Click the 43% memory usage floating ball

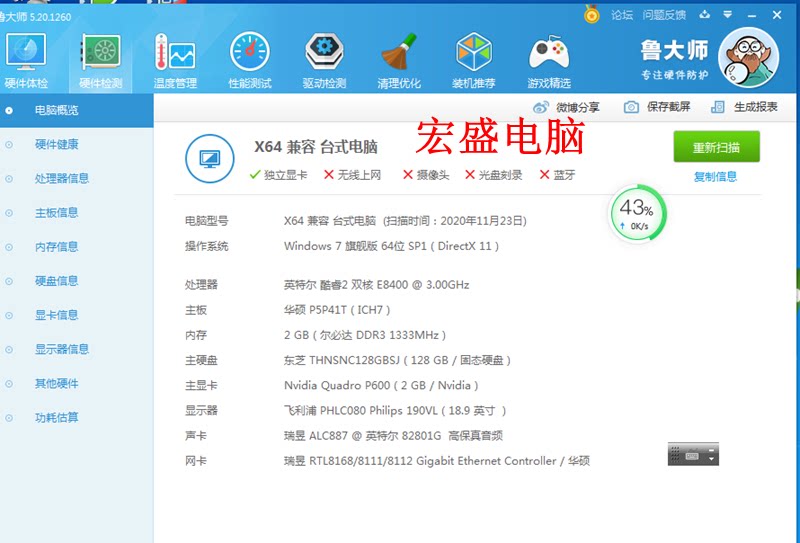click(638, 214)
